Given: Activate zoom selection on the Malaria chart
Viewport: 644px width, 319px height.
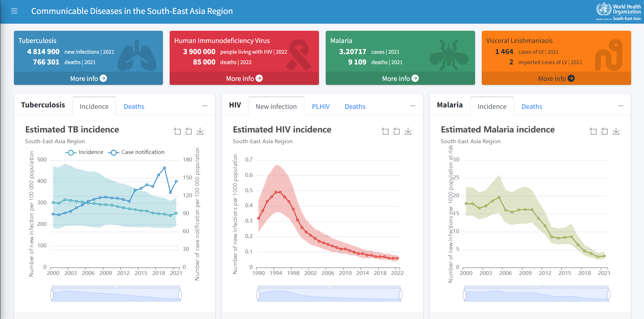Looking at the screenshot, I should tap(593, 131).
